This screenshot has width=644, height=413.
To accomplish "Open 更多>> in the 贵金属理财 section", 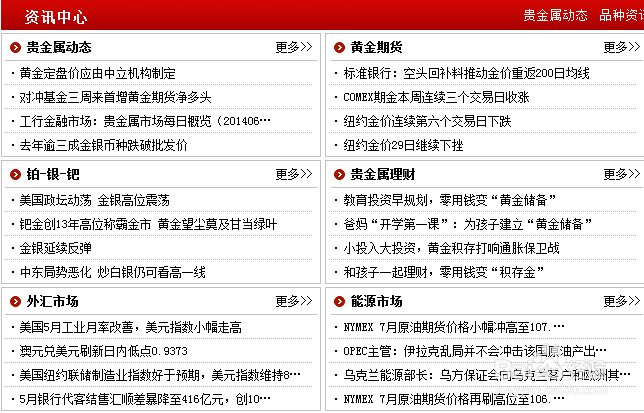I will (x=622, y=174).
